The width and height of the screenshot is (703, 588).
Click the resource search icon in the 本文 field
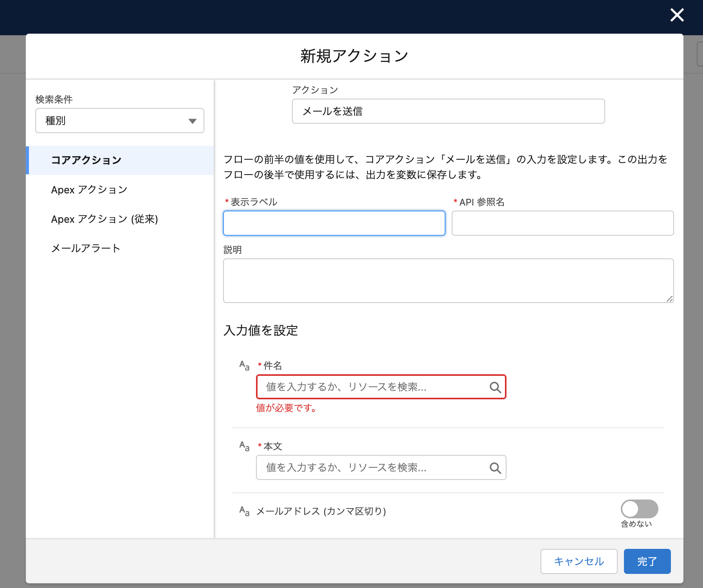(x=495, y=467)
